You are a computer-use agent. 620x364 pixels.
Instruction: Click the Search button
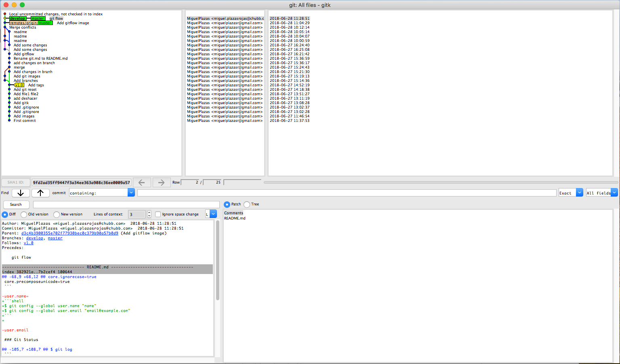tap(16, 205)
